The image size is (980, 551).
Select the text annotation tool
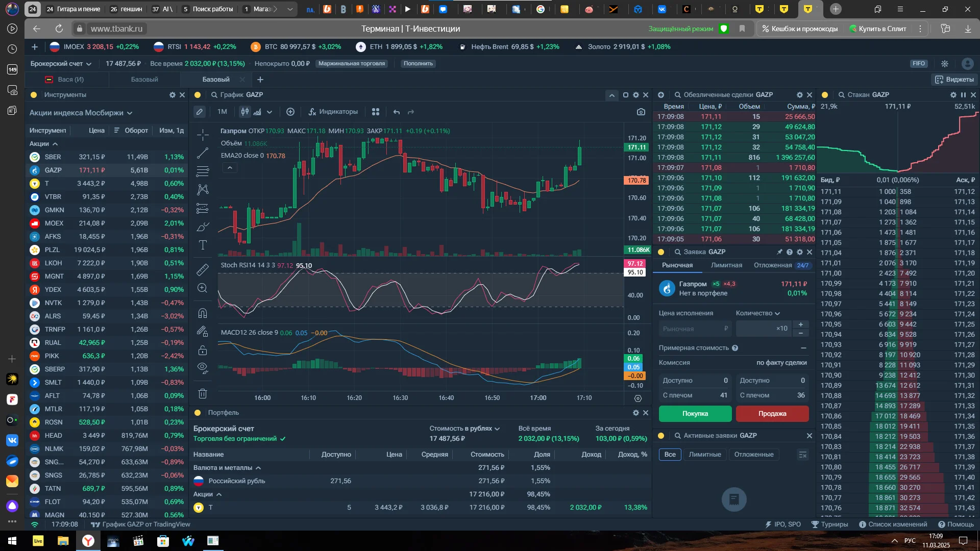[203, 245]
